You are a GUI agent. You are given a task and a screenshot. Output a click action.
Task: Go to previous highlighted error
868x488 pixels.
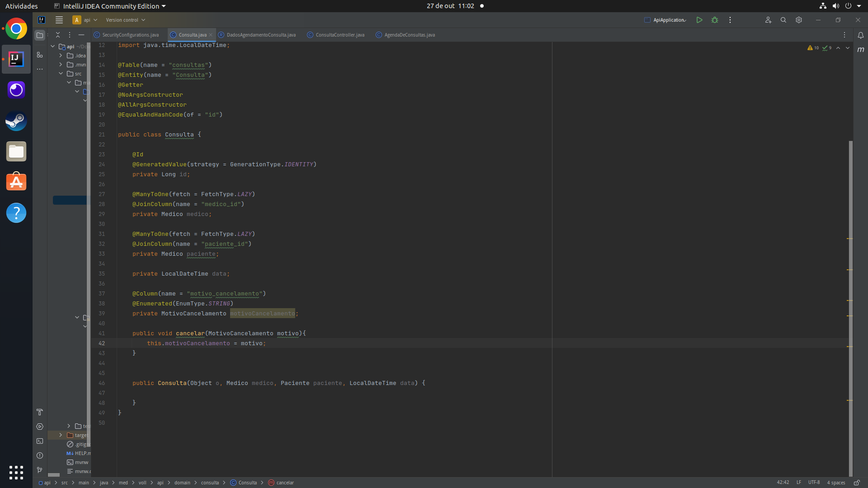pos(838,48)
